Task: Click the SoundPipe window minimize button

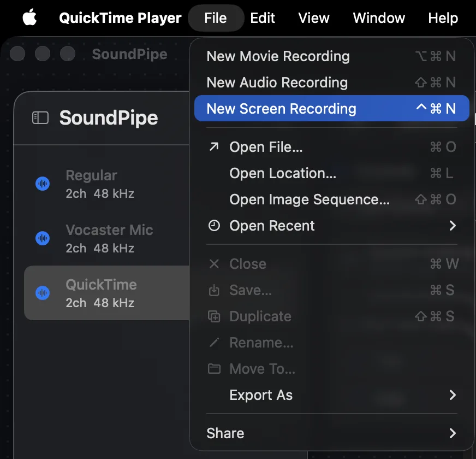Action: click(x=43, y=54)
